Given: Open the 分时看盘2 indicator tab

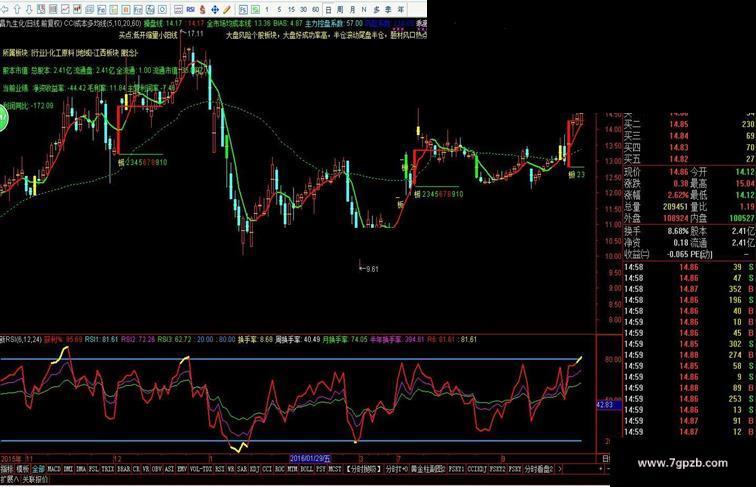Looking at the screenshot, I should (539, 469).
